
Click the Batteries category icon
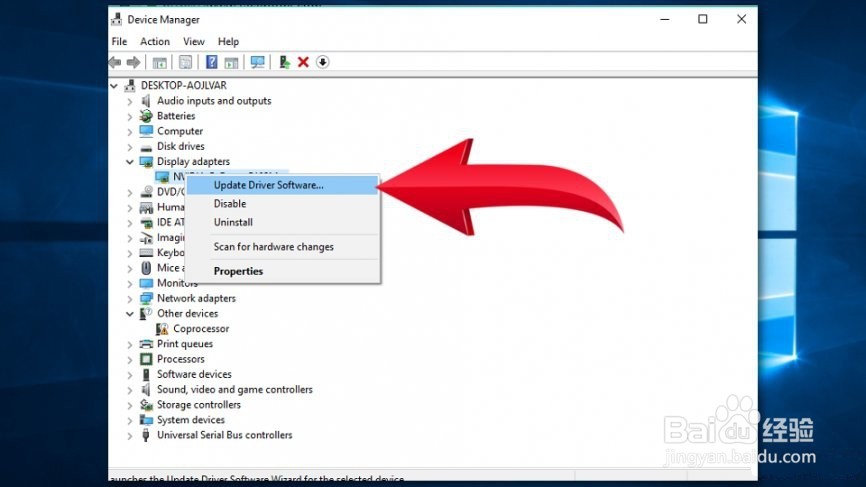click(x=146, y=116)
